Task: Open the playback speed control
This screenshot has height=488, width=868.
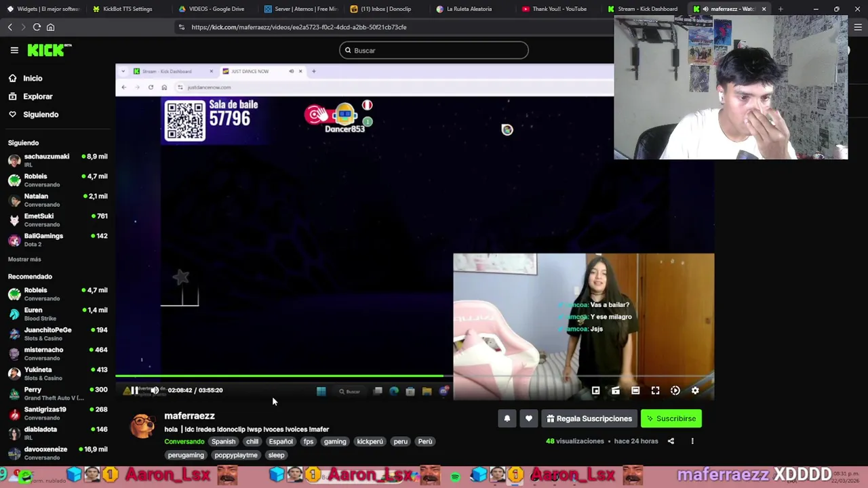Action: point(675,390)
